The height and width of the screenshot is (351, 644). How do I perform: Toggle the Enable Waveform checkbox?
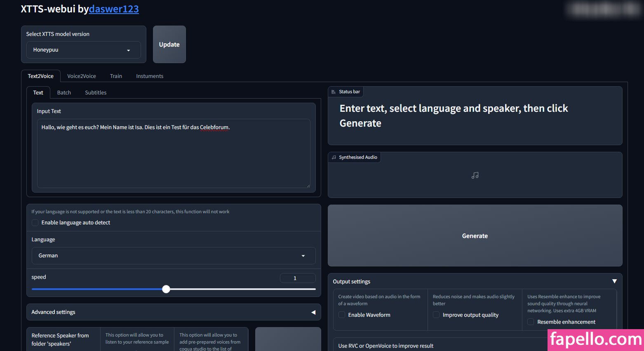pos(342,315)
